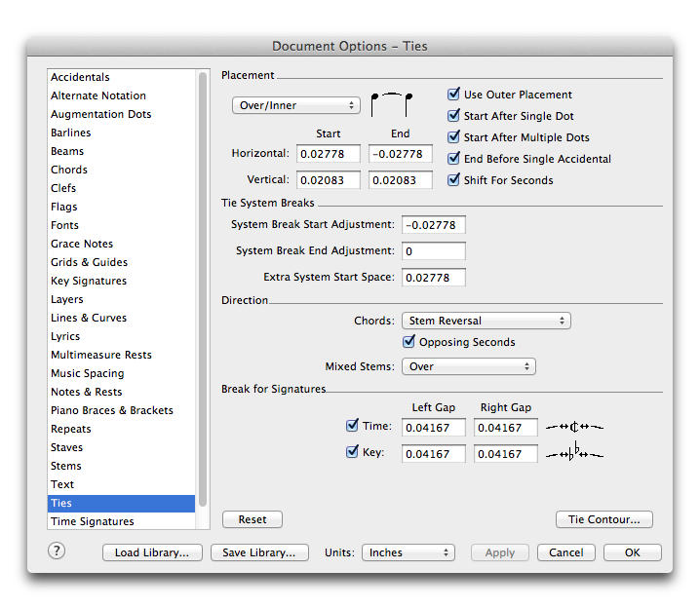The image size is (700, 608).
Task: Click the help question mark icon
Action: coord(57,551)
